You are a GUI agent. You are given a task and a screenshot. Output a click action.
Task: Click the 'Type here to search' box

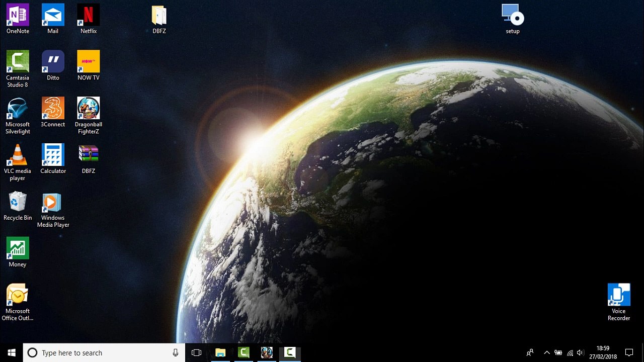pyautogui.click(x=104, y=352)
